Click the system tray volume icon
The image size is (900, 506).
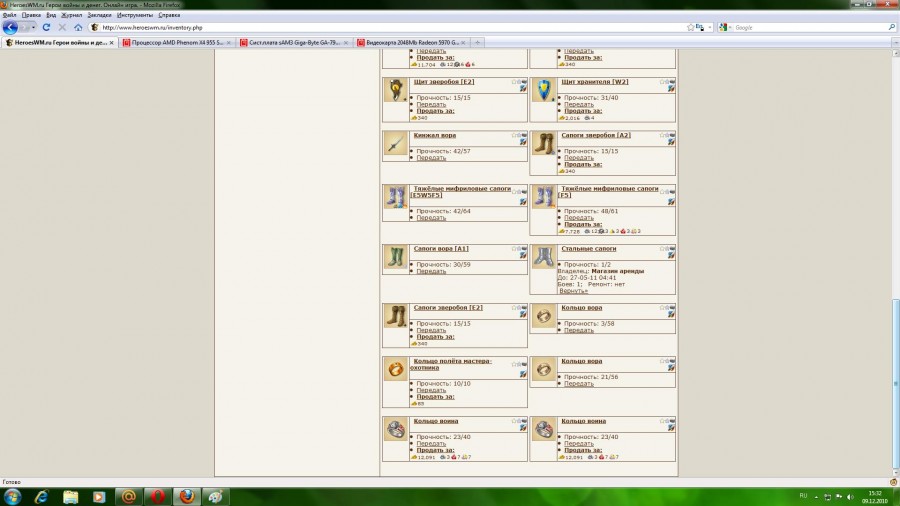coord(850,497)
